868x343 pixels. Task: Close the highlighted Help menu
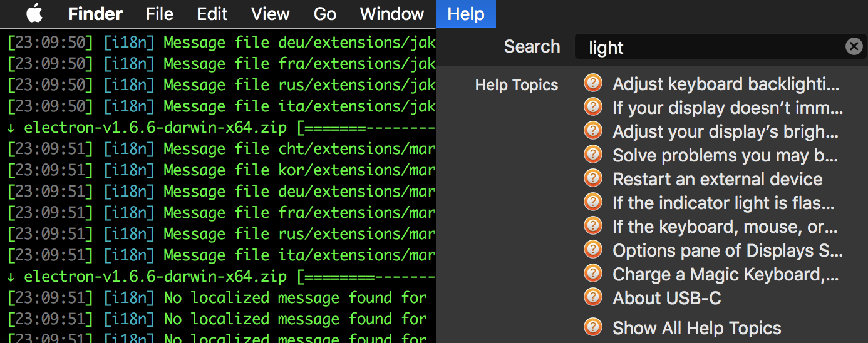point(466,14)
